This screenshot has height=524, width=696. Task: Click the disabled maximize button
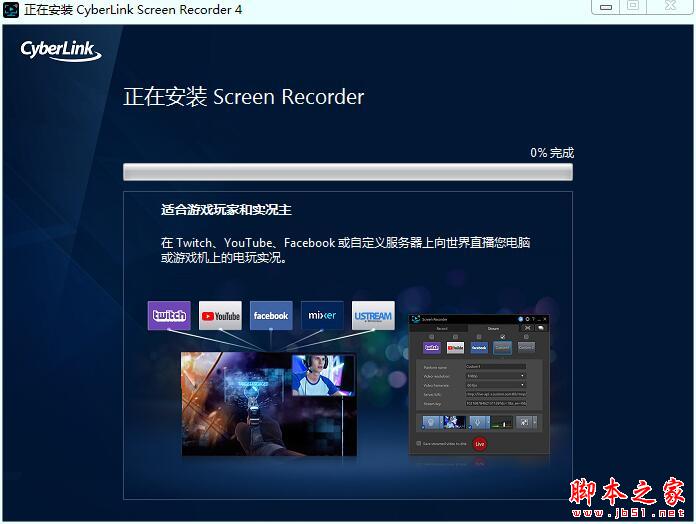coord(633,6)
